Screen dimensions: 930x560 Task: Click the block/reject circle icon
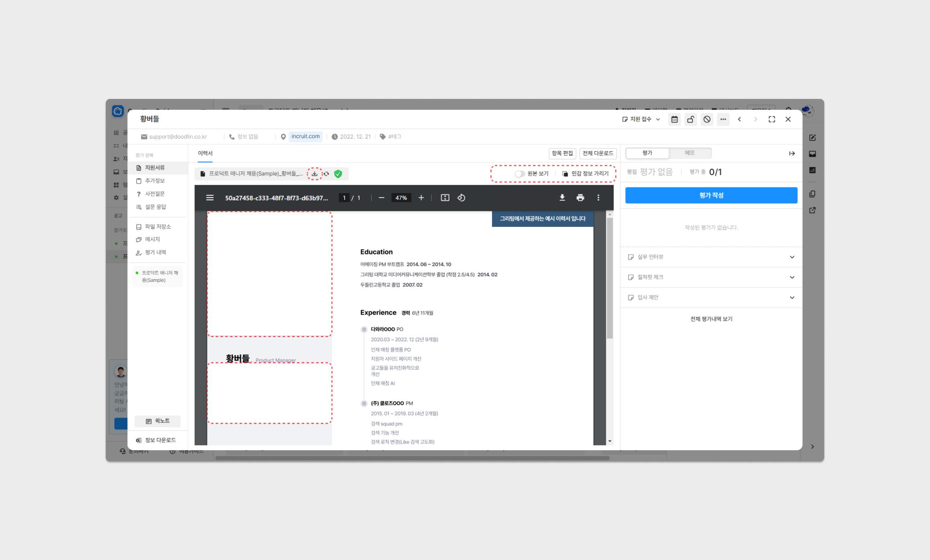pyautogui.click(x=707, y=119)
